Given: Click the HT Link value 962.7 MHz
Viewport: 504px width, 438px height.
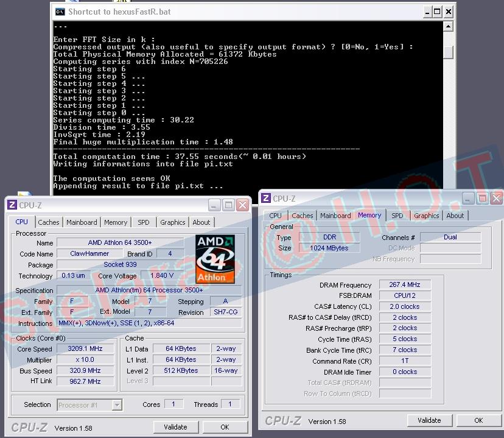Looking at the screenshot, I should pos(85,381).
